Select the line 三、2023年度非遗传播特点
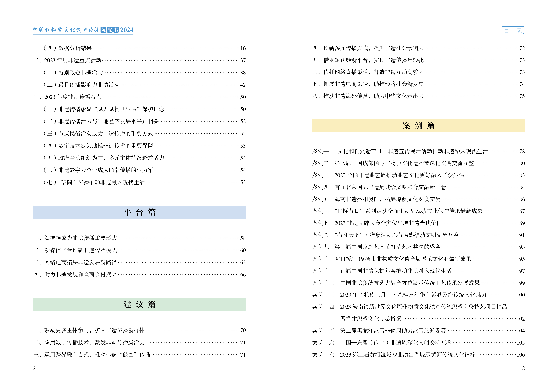The width and height of the screenshot is (558, 392). 139,97
